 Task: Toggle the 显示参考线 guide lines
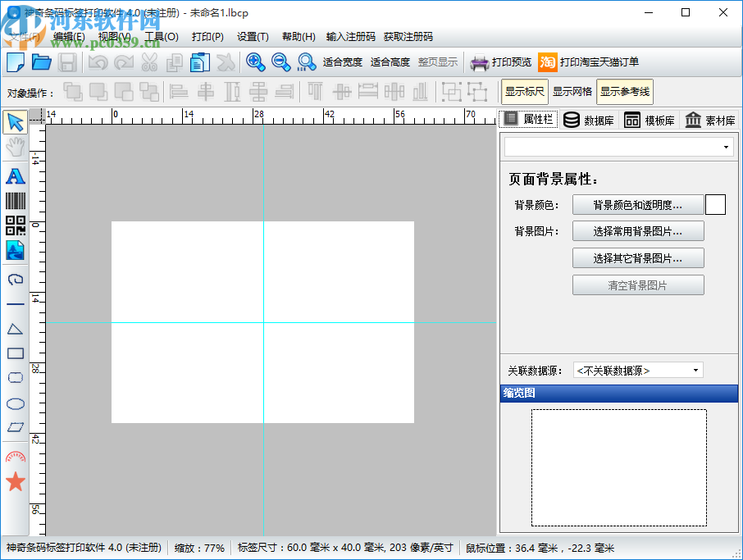(624, 92)
